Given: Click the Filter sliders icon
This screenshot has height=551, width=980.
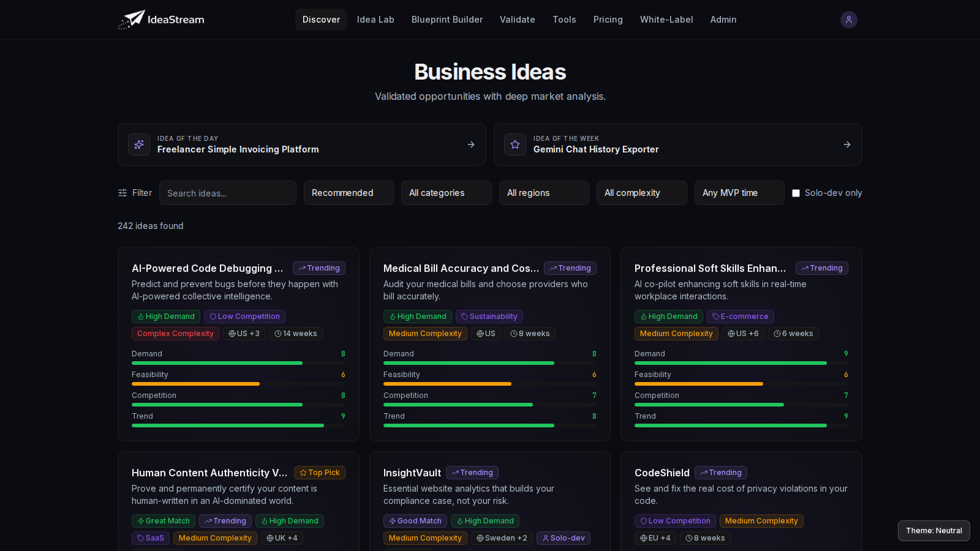Looking at the screenshot, I should pos(123,193).
